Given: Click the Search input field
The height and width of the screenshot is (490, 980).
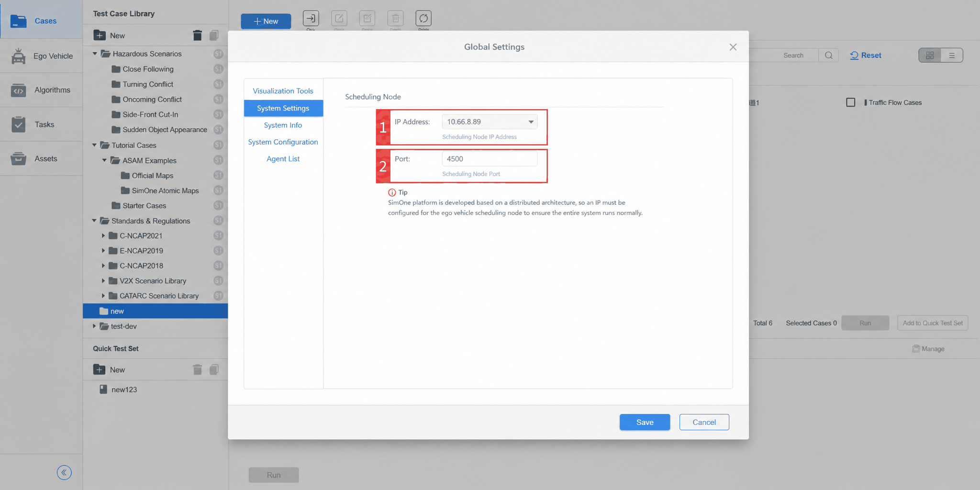Looking at the screenshot, I should coord(784,56).
